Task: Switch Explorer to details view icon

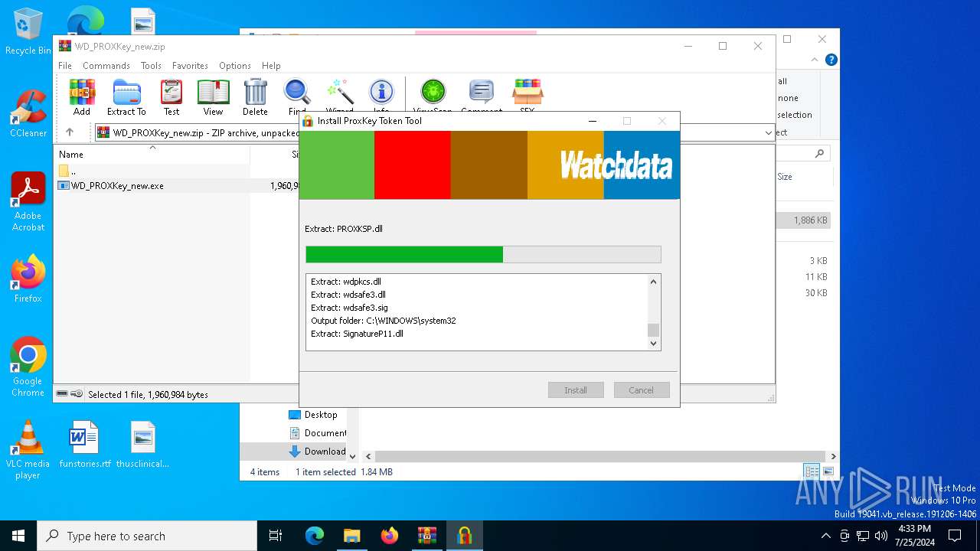Action: coord(812,471)
